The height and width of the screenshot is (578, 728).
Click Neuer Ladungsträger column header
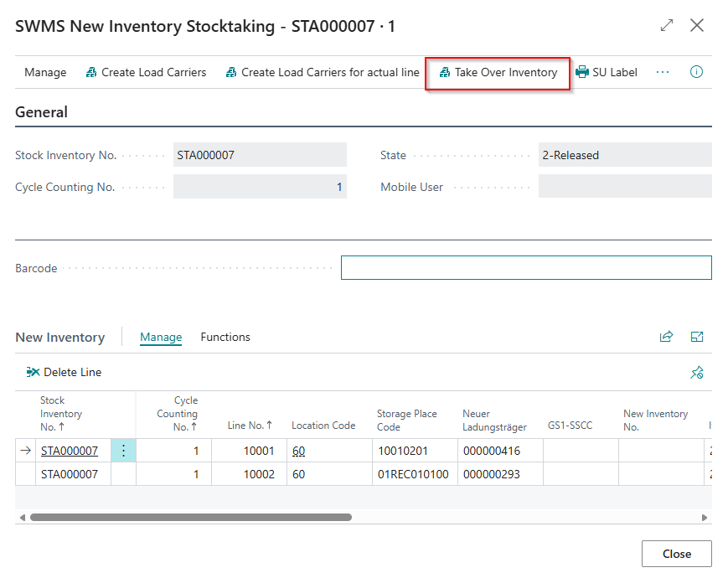coord(494,421)
